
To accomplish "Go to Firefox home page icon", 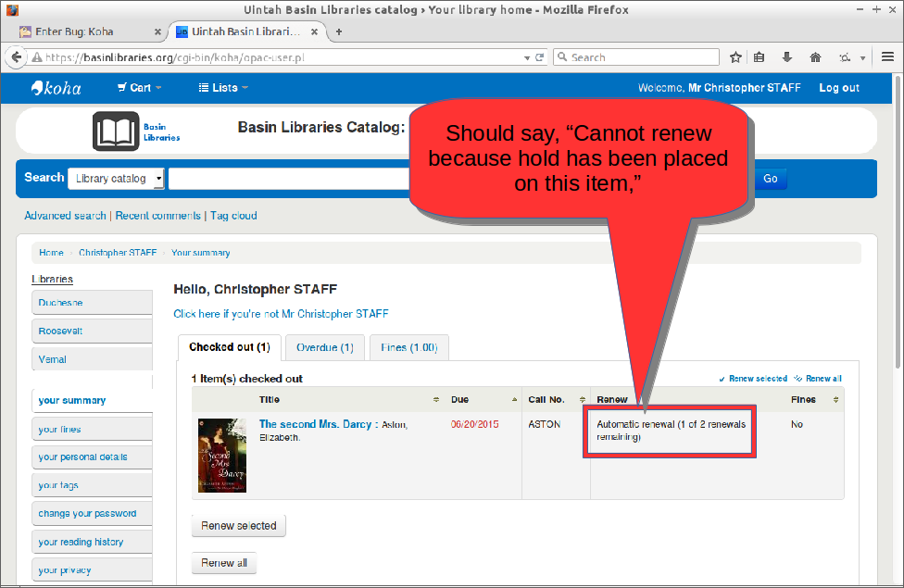I will [815, 57].
